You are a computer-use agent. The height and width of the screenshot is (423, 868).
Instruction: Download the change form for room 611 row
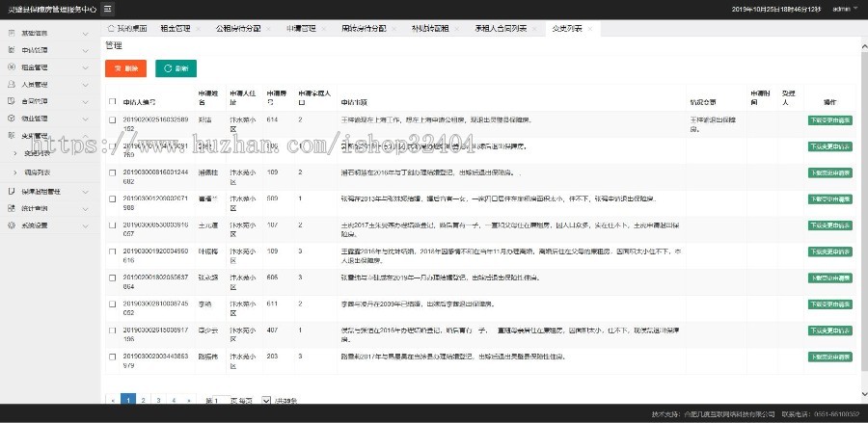coord(829,304)
